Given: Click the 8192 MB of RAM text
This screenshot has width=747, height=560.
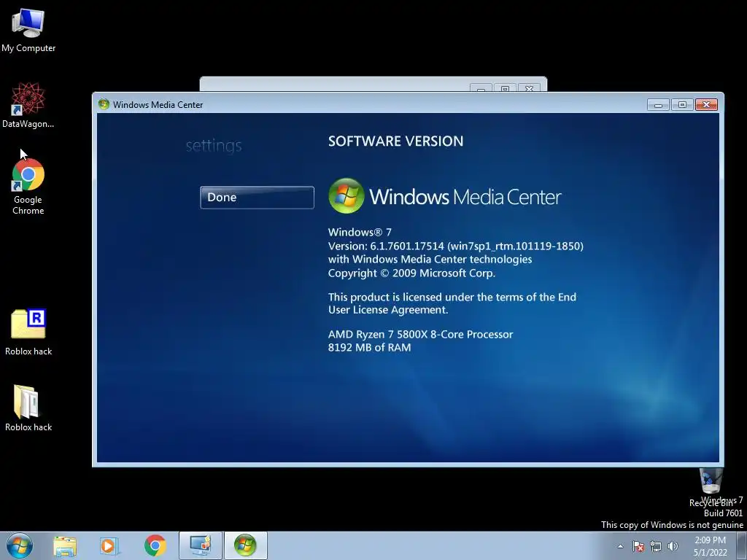Looking at the screenshot, I should (369, 347).
